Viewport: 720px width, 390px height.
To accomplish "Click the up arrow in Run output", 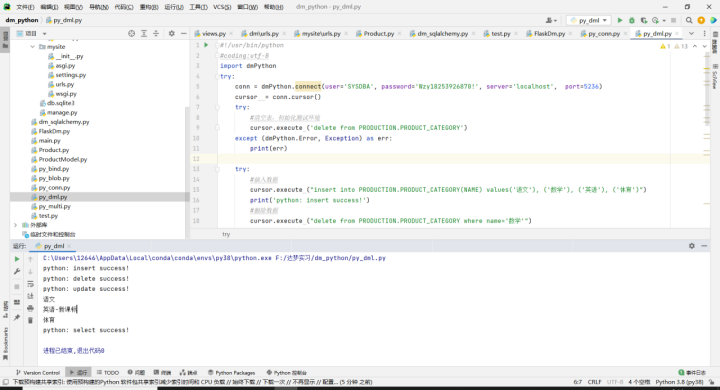I will pos(30,260).
